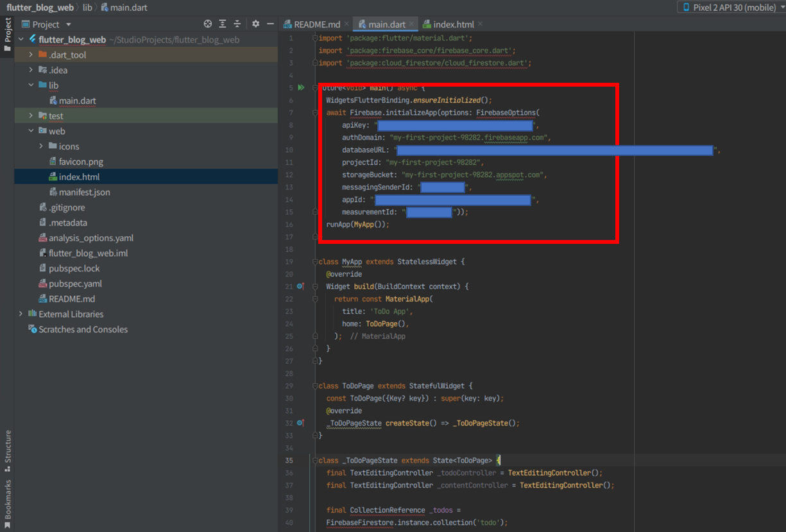Viewport: 786px width, 532px height.
Task: Click the Expand All icon in Project panel
Action: pyautogui.click(x=223, y=24)
